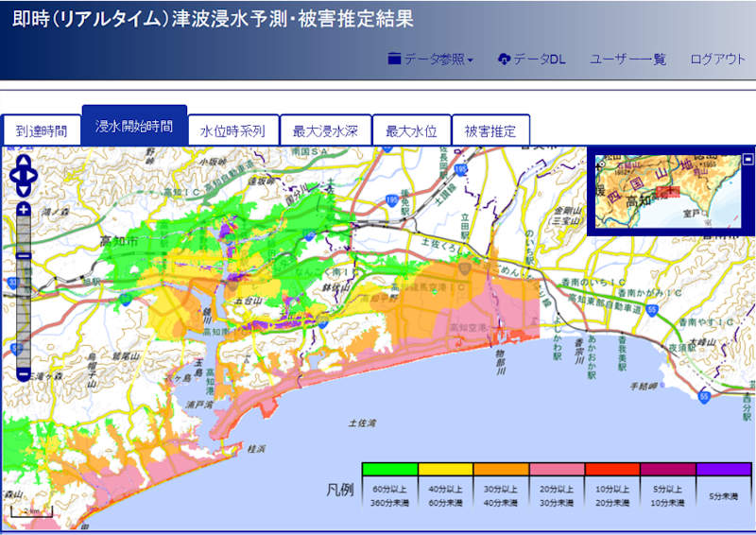Viewport: 756px width, 535px height.
Task: Collapse the overview map with minus icon
Action: point(747,158)
